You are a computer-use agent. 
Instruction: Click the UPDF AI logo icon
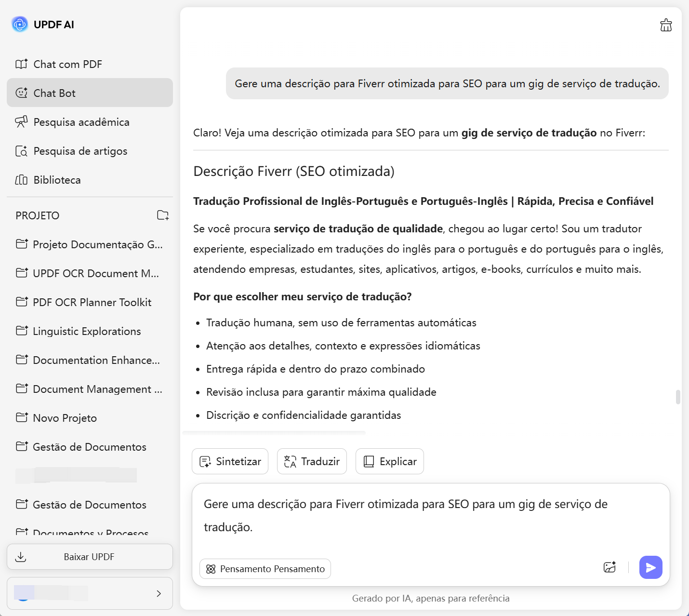click(20, 24)
